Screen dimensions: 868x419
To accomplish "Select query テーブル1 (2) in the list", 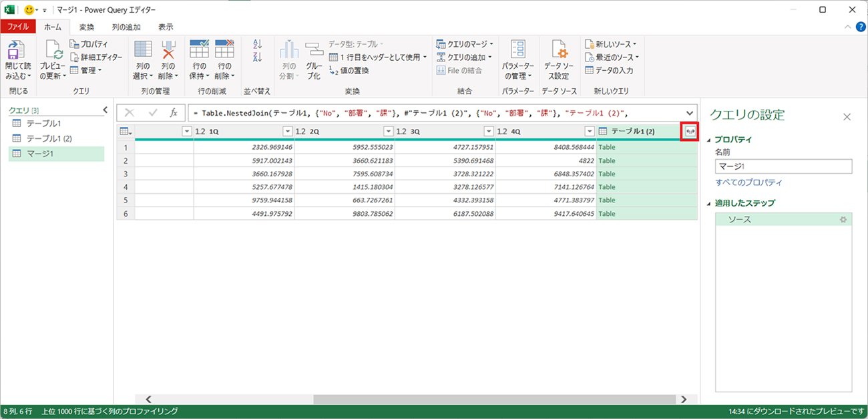I will (56, 138).
